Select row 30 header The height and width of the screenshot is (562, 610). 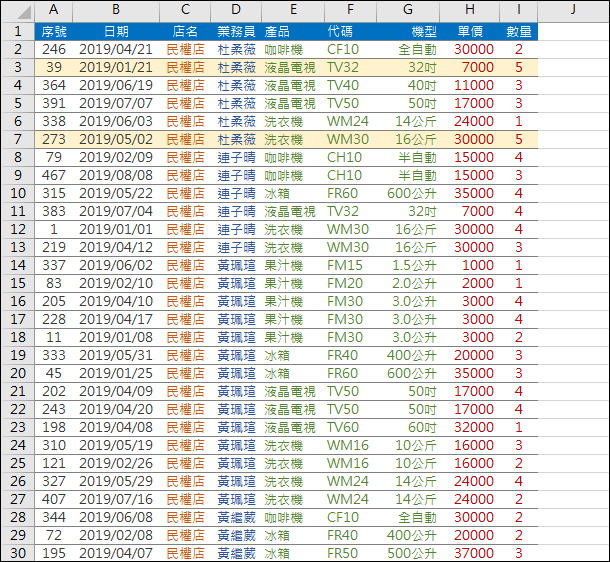(x=18, y=553)
